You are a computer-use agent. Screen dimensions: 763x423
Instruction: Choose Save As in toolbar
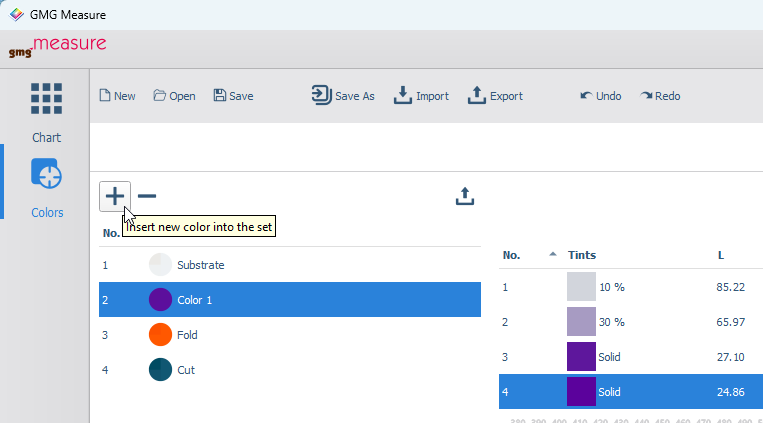coord(343,95)
